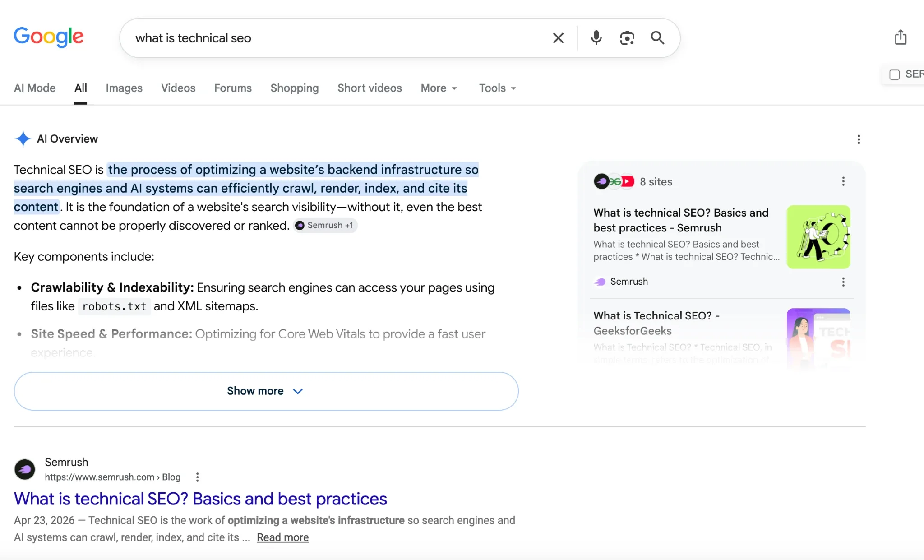This screenshot has height=560, width=924.
Task: Click the 8 sites label
Action: click(656, 182)
